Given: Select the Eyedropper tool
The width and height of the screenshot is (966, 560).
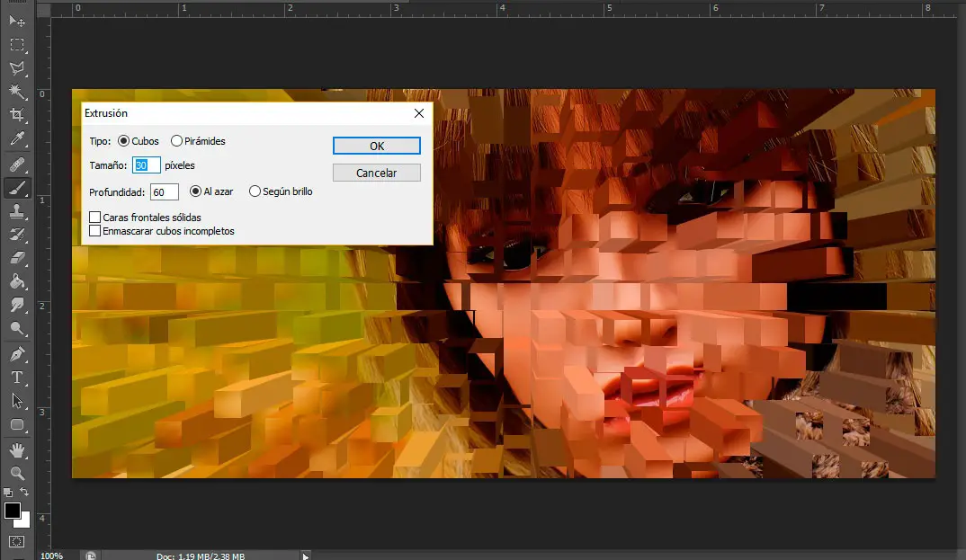Looking at the screenshot, I should point(17,138).
